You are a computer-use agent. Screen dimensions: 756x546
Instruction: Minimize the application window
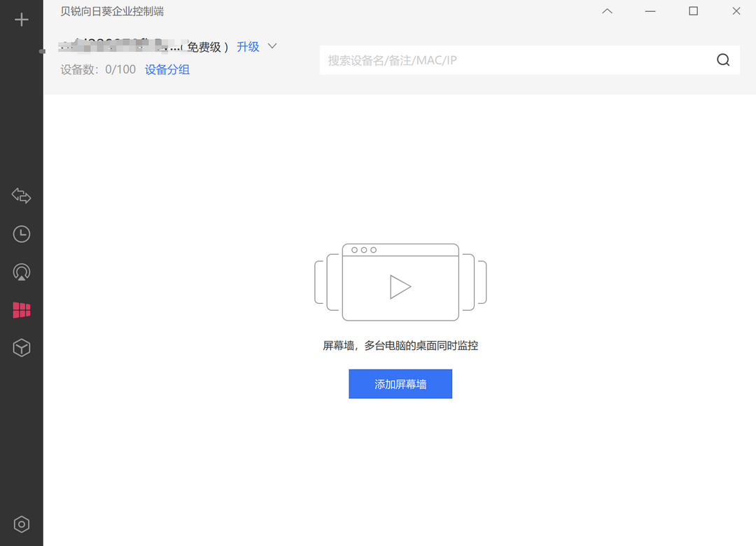[650, 10]
